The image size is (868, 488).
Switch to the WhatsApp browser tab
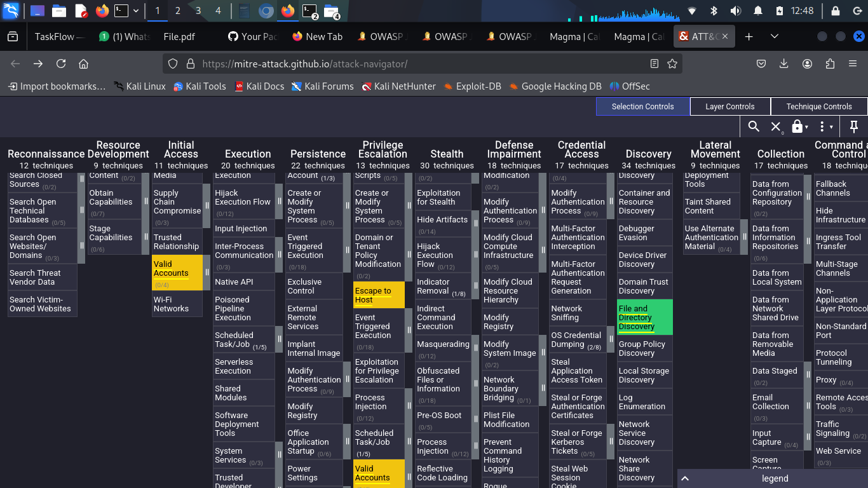[x=124, y=36]
